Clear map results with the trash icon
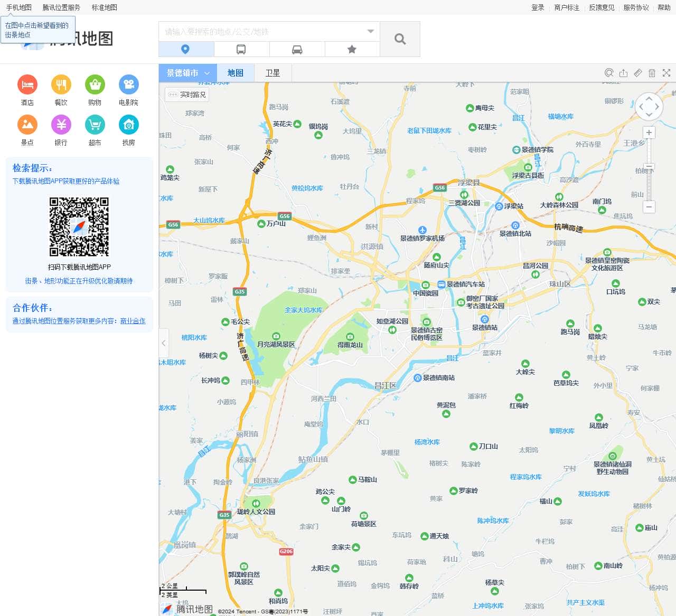676x616 pixels. pyautogui.click(x=652, y=73)
